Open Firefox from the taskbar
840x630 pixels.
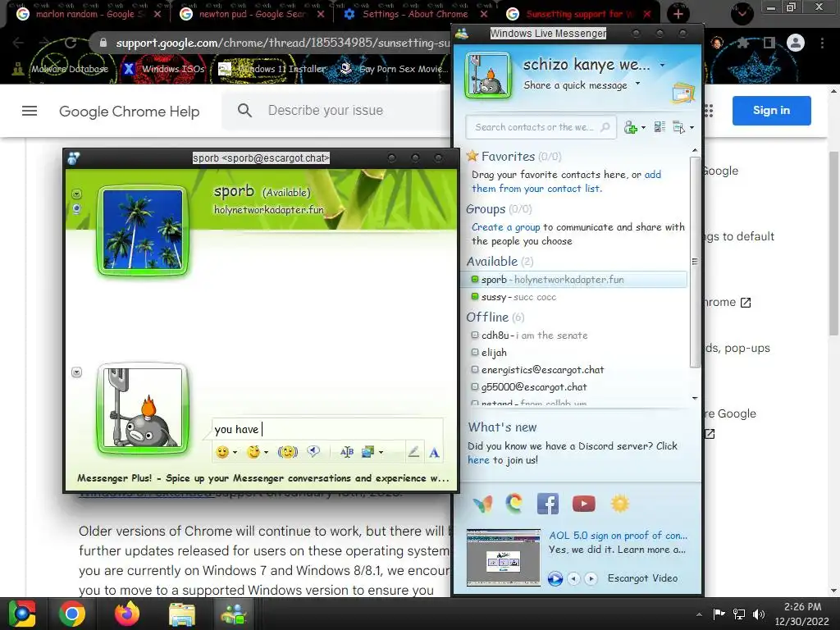127,614
